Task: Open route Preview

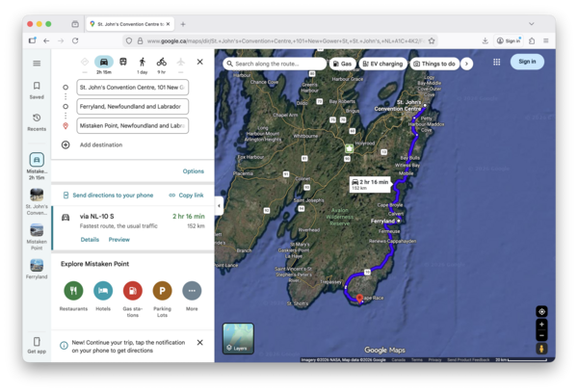Action: coord(119,240)
